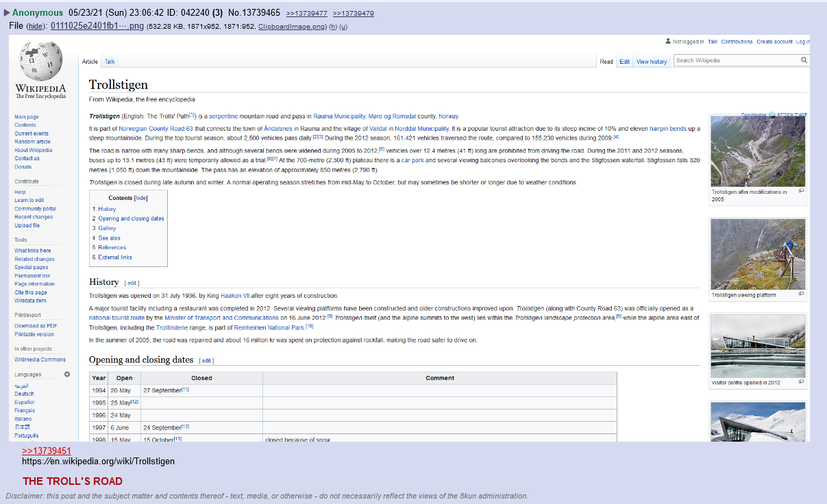
Task: Click [edit] beside 'Opening and closing dates' heading
Action: tap(206, 361)
